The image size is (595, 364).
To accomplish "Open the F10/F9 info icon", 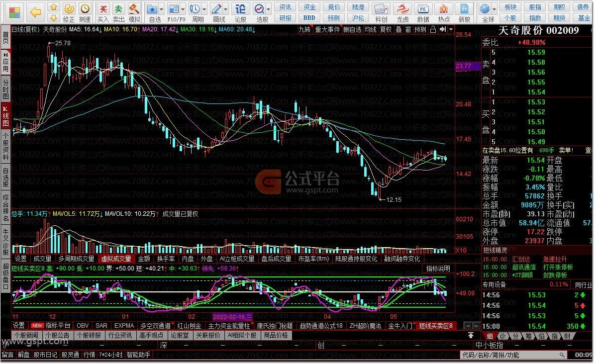I will [x=174, y=9].
